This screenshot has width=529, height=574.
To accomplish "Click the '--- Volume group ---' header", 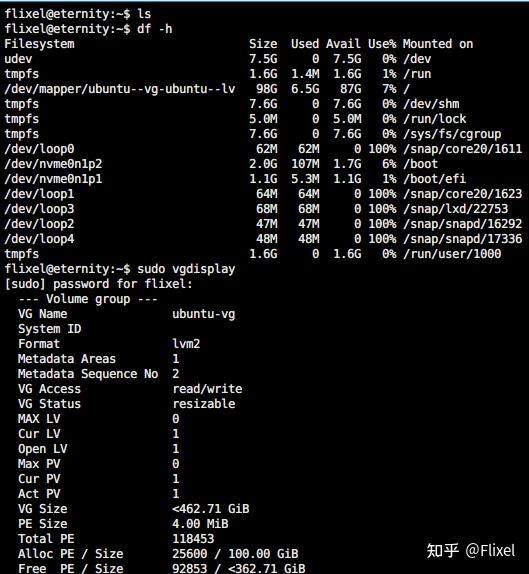I will tap(88, 299).
